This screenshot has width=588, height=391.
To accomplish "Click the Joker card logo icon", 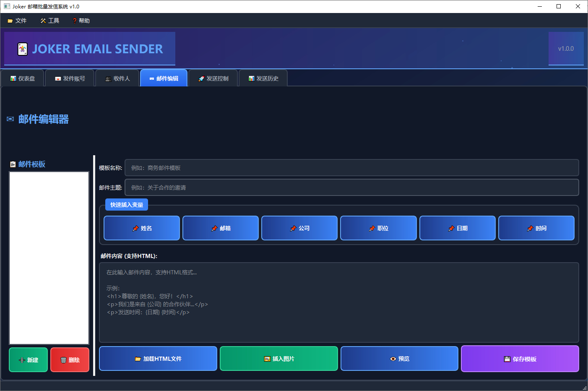I will click(22, 49).
